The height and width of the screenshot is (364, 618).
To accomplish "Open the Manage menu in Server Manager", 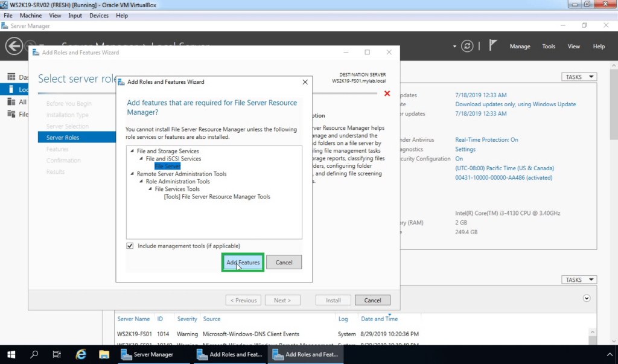I will pyautogui.click(x=520, y=46).
